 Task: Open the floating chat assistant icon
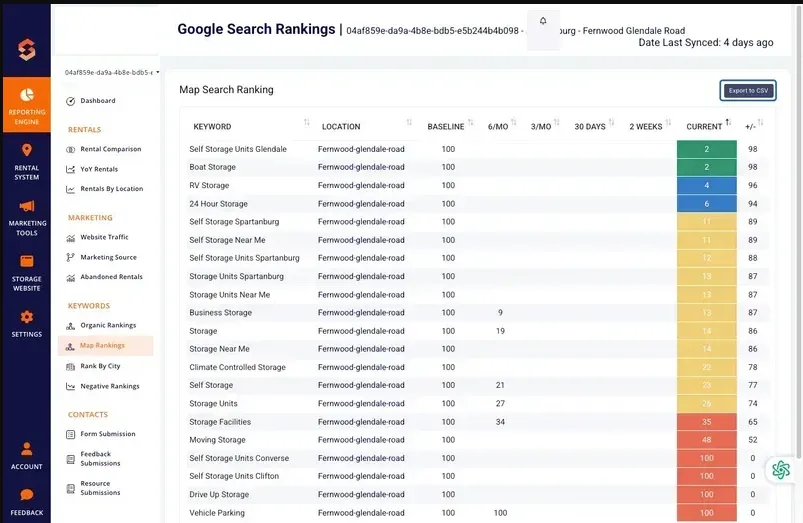pyautogui.click(x=781, y=469)
